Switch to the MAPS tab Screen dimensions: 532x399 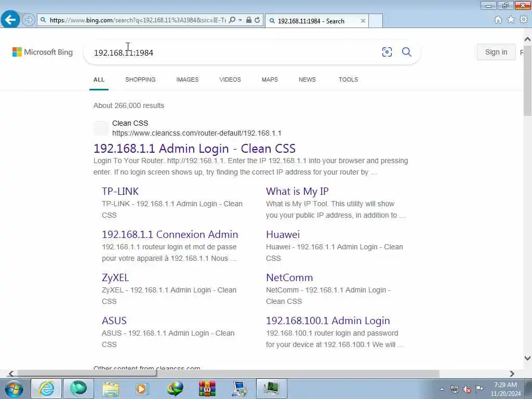270,79
